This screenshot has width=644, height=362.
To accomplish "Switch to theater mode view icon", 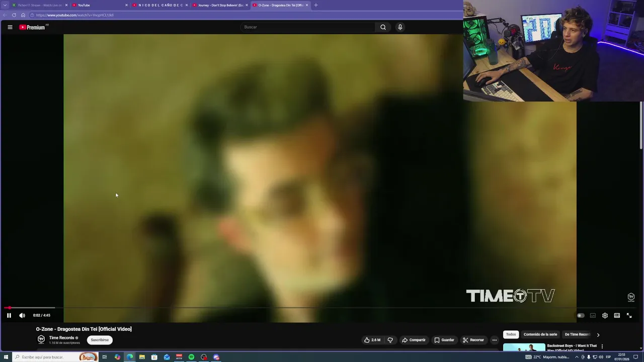I will coord(617,315).
